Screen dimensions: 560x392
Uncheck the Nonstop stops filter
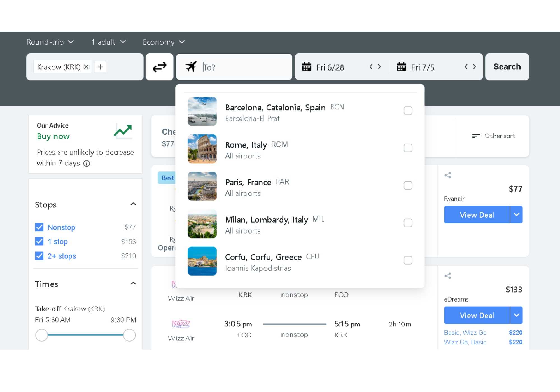(39, 227)
